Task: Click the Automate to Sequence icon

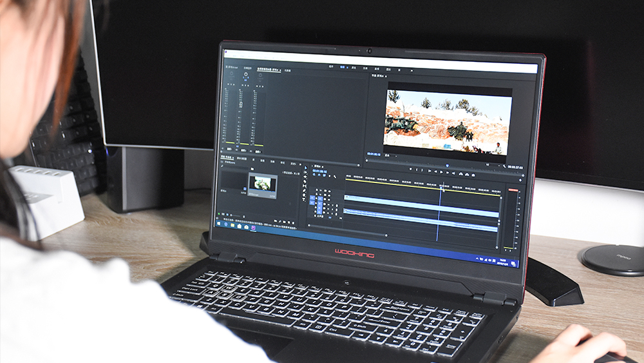Action: (275, 221)
